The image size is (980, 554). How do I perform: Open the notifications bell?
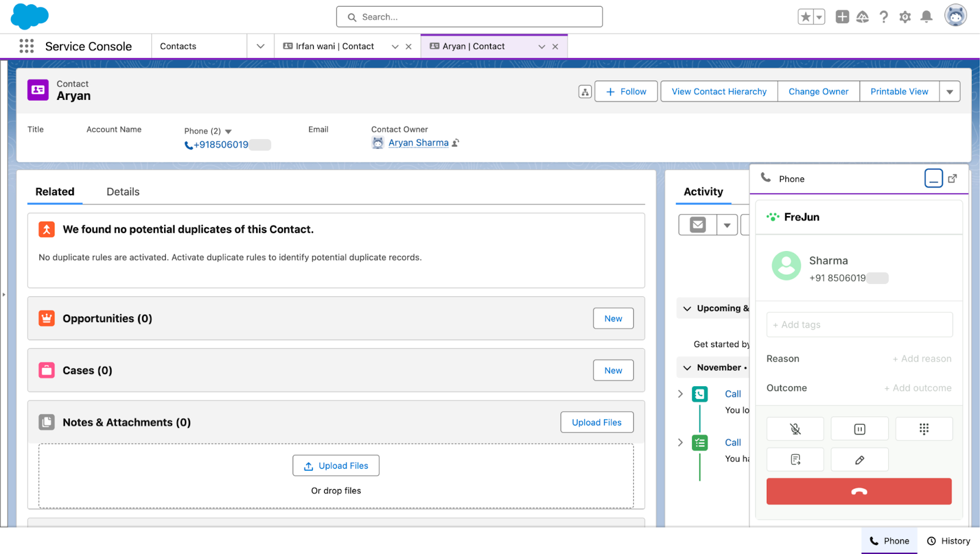point(927,17)
